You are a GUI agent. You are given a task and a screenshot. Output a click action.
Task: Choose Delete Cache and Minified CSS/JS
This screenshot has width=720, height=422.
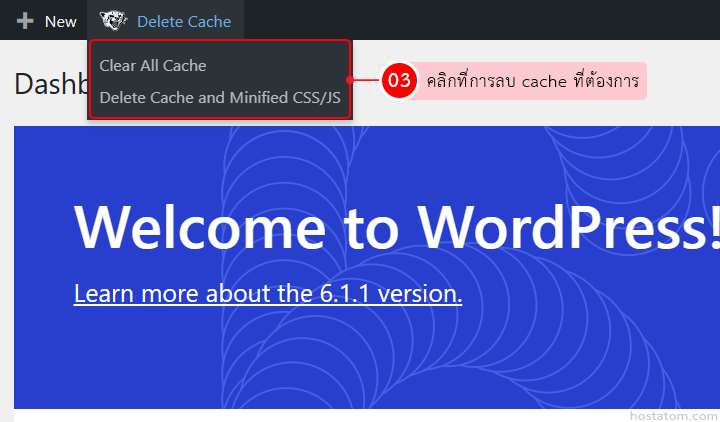220,98
